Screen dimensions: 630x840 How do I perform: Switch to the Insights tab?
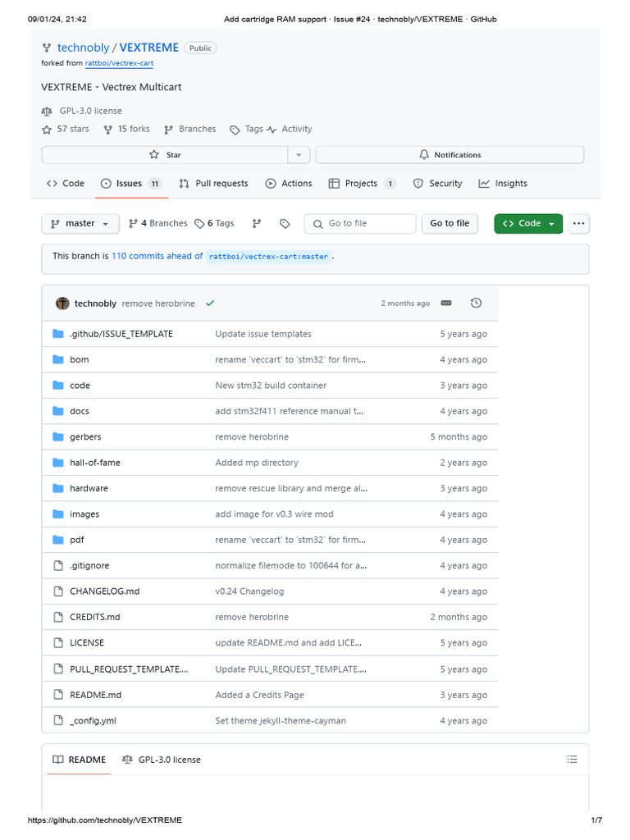(503, 183)
